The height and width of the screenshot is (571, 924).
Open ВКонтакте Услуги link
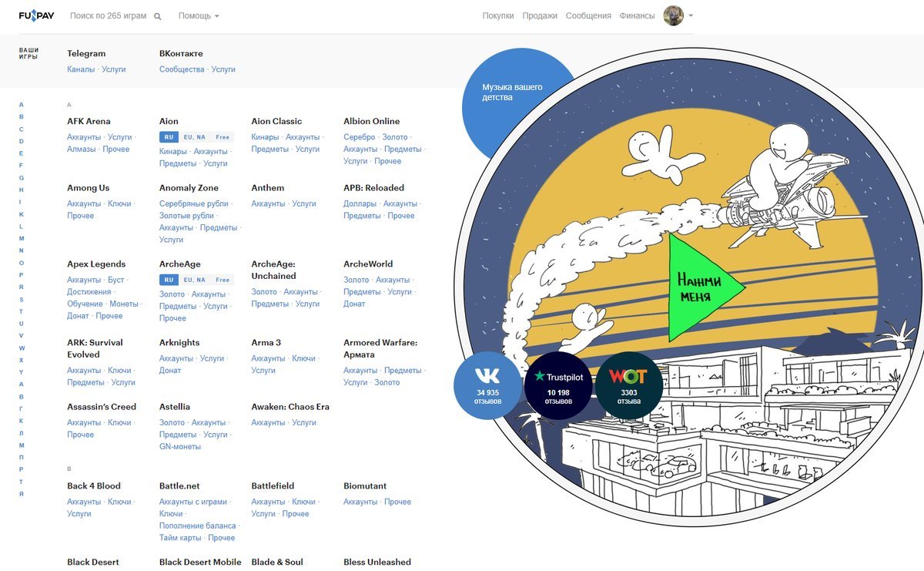point(223,69)
